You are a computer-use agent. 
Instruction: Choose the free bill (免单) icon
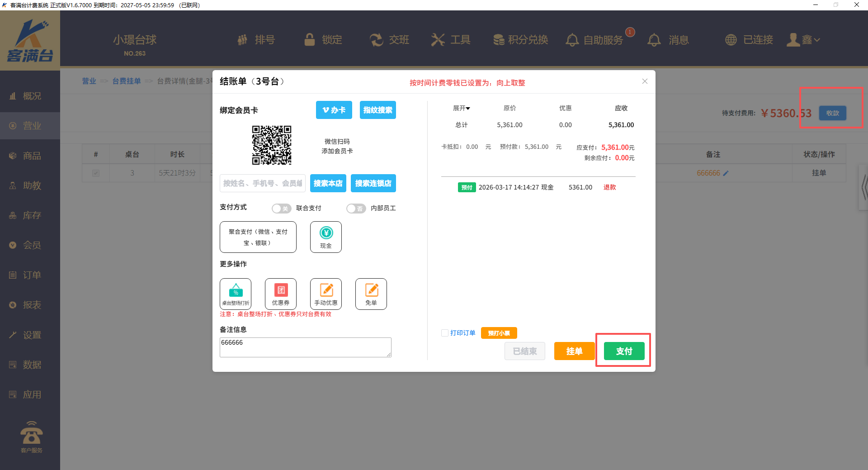[371, 294]
